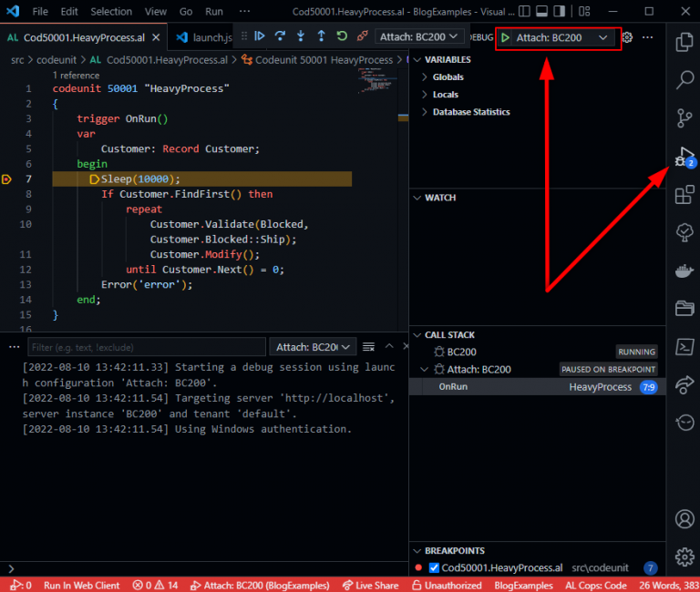Open launch.json with debug gear icon
The image size is (700, 592).
pyautogui.click(x=627, y=37)
